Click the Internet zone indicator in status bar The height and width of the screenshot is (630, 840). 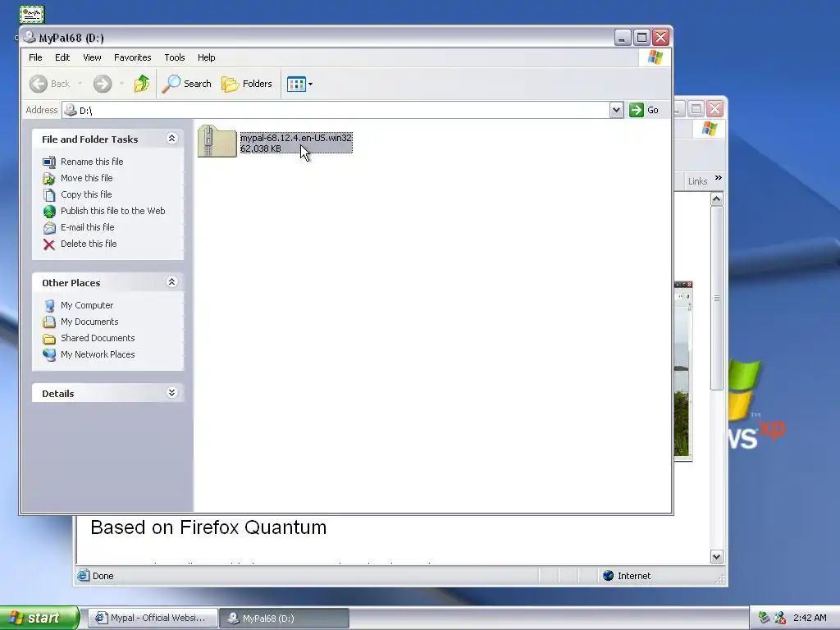(627, 576)
